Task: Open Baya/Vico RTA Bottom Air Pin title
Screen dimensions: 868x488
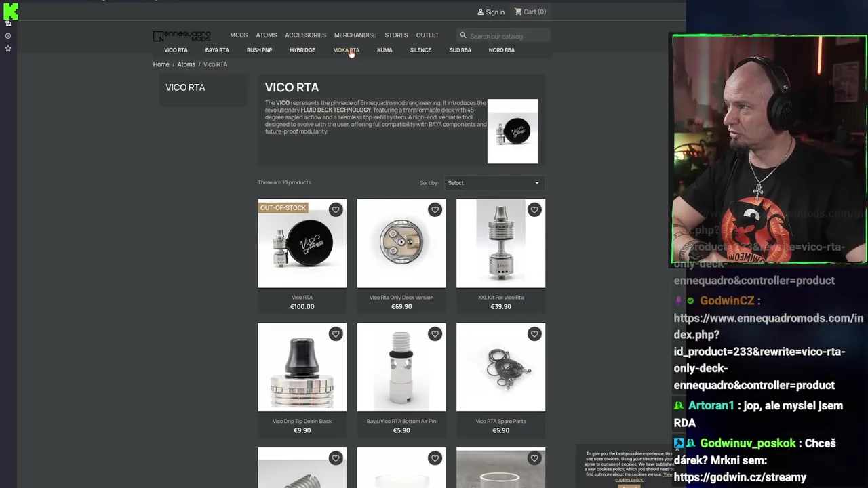Action: pos(401,422)
